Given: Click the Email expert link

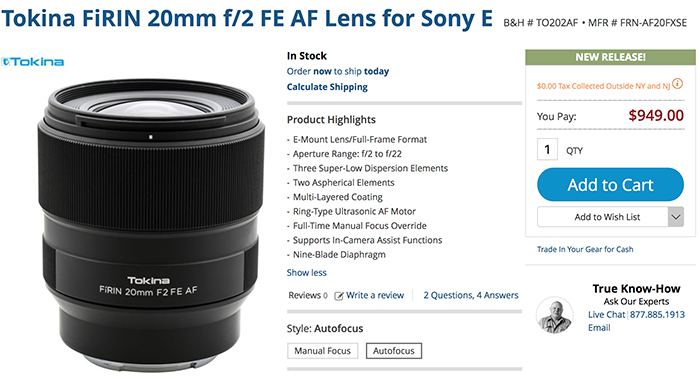Looking at the screenshot, I should point(599,328).
